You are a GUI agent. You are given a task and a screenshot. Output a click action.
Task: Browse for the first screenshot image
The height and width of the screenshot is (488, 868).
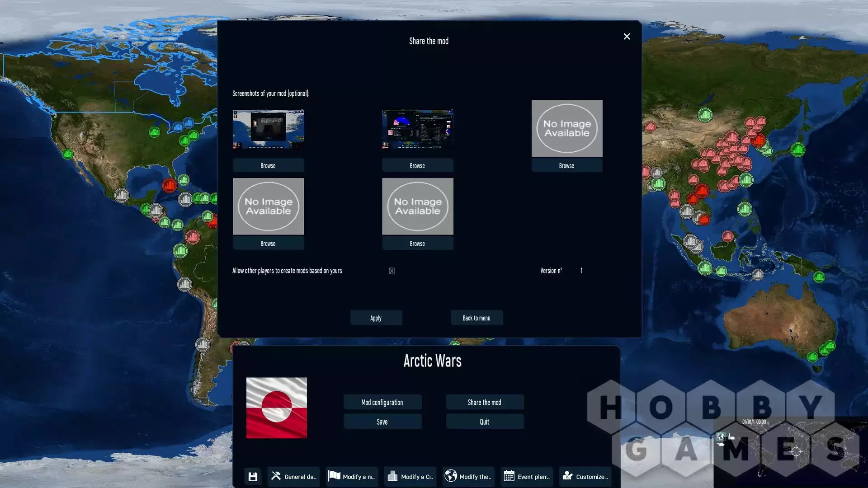(x=268, y=166)
